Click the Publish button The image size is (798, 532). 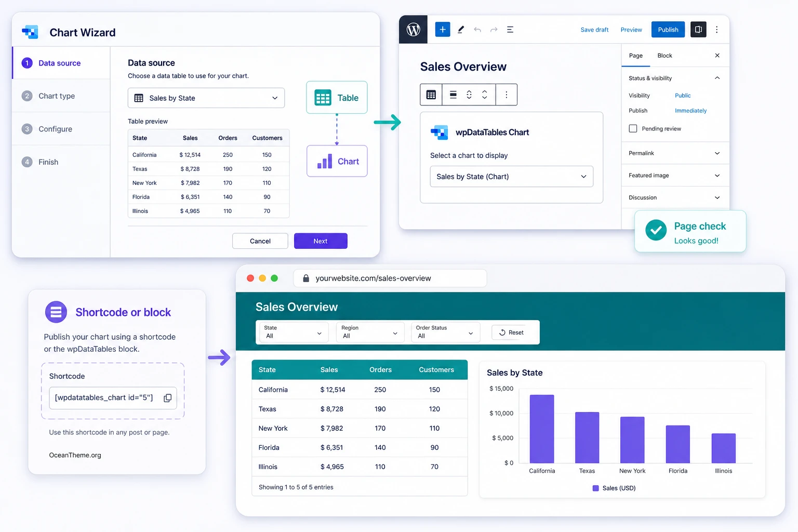click(x=668, y=30)
